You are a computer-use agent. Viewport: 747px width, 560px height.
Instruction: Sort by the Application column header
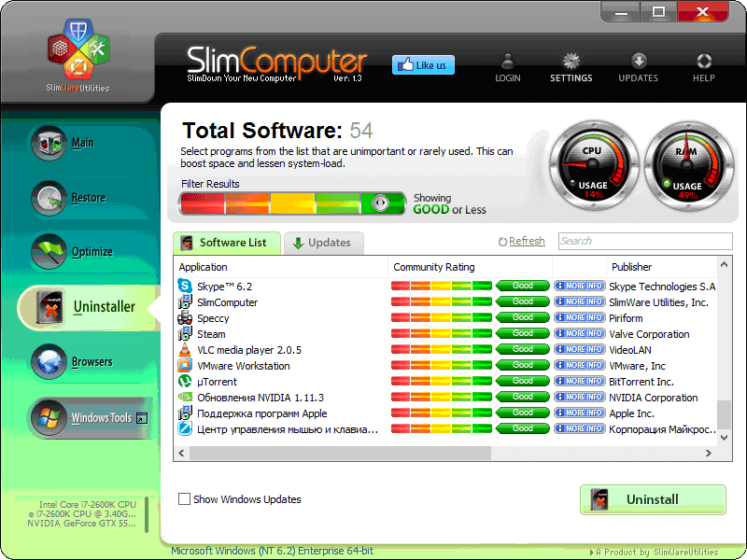click(x=281, y=267)
